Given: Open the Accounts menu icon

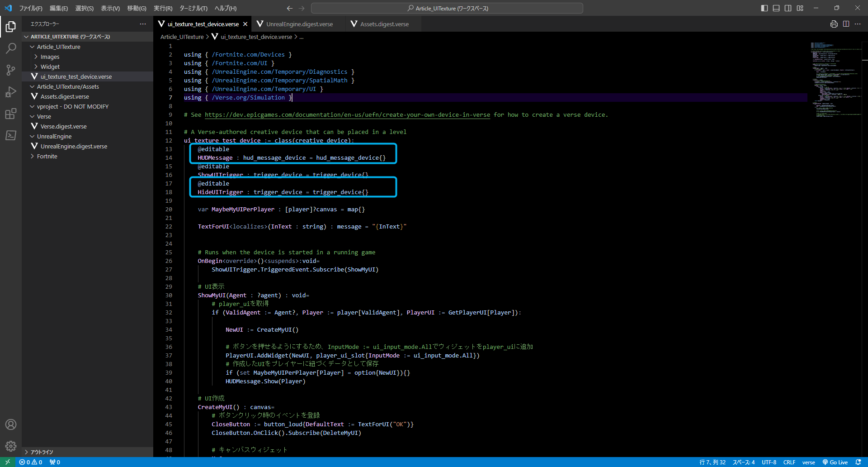Looking at the screenshot, I should 11,424.
